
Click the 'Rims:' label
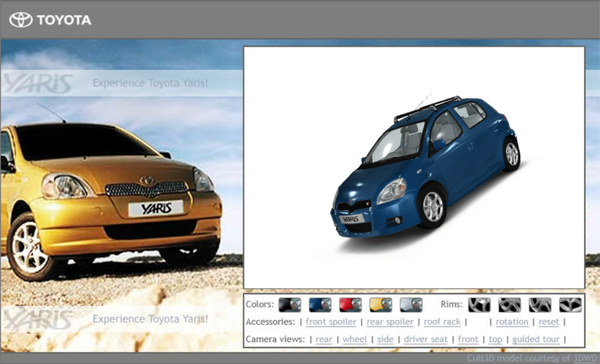coord(451,305)
